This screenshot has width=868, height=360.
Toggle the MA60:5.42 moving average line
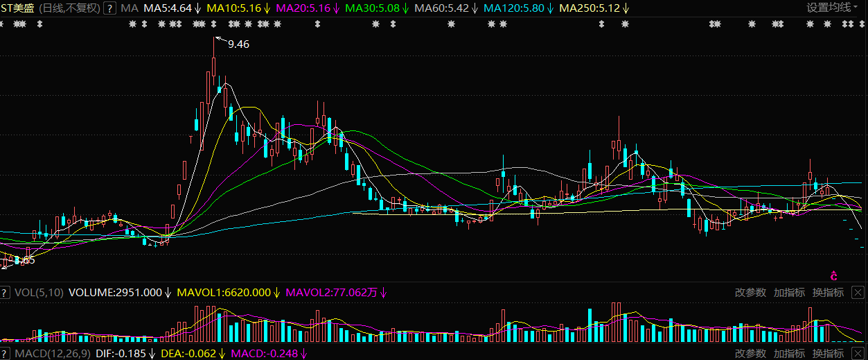point(441,8)
